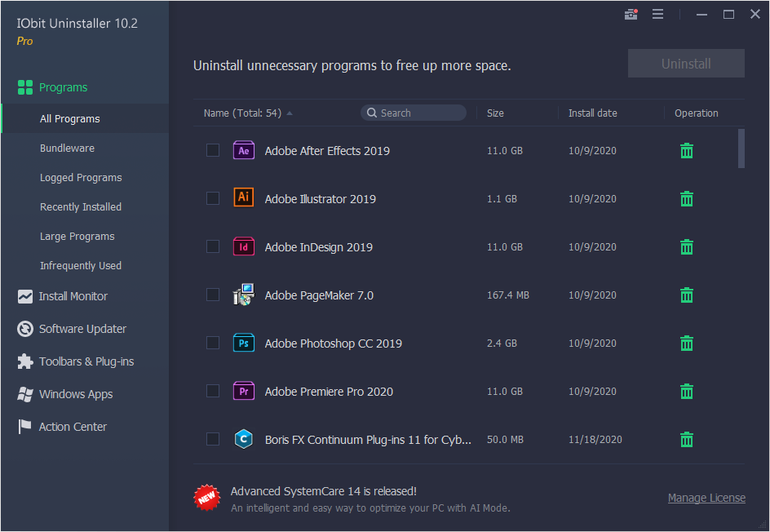Click the After Effects Ae program icon
Screen dimensions: 770x532
244,150
